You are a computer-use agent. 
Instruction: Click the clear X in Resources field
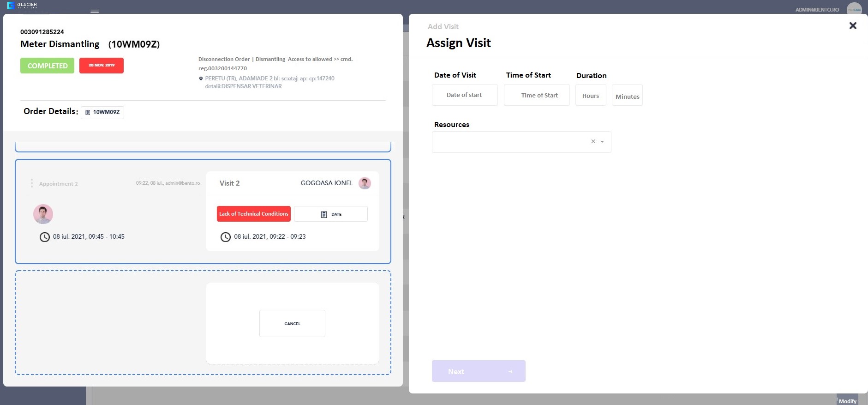click(x=593, y=142)
